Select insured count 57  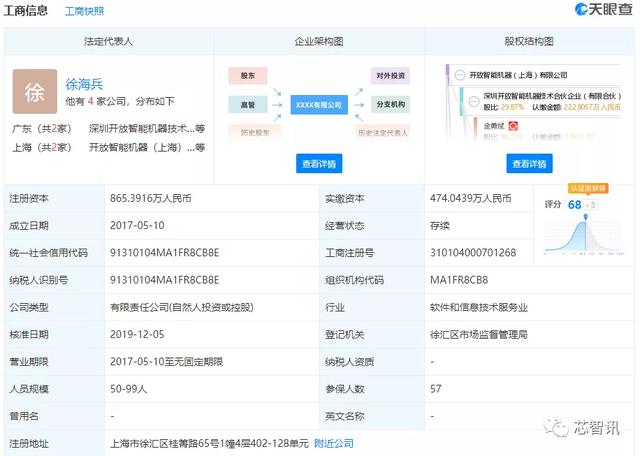pos(436,389)
